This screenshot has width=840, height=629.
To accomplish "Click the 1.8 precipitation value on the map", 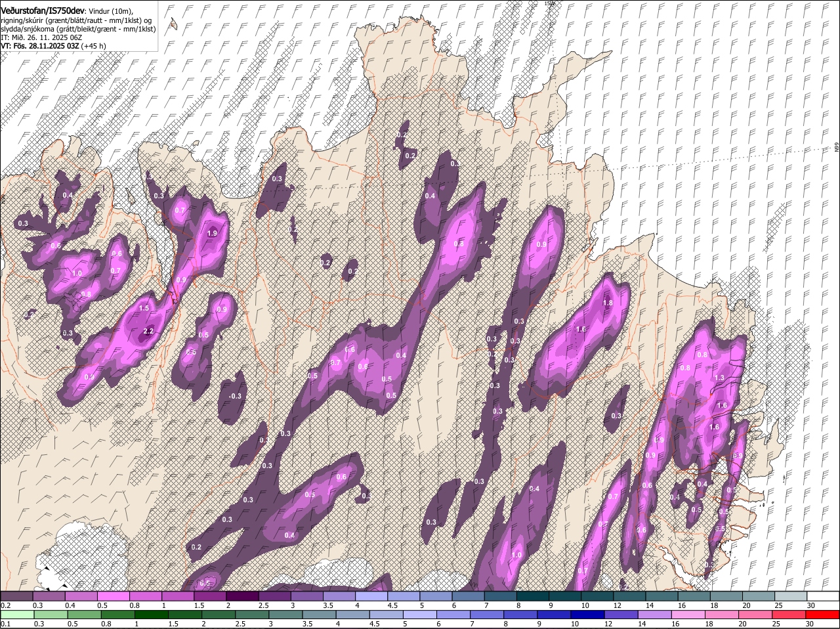I will (608, 303).
